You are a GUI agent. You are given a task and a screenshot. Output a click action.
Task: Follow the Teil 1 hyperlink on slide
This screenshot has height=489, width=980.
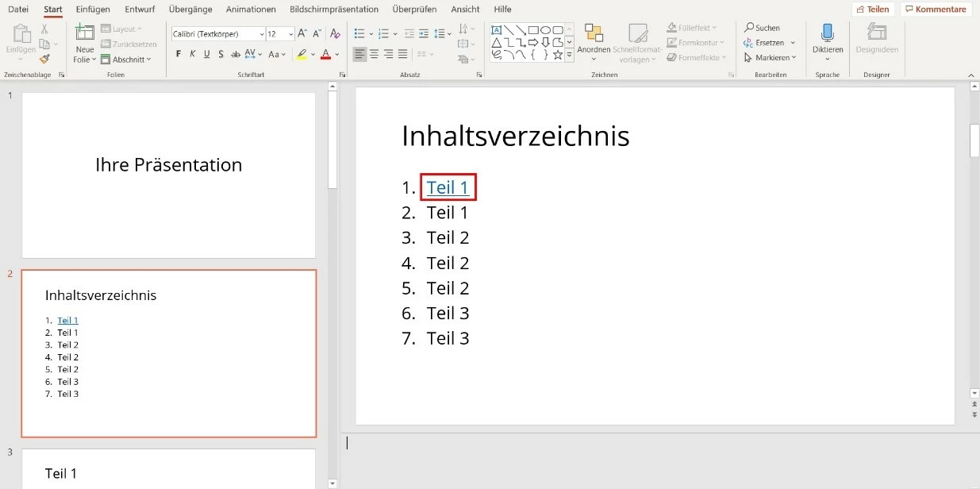pyautogui.click(x=448, y=187)
